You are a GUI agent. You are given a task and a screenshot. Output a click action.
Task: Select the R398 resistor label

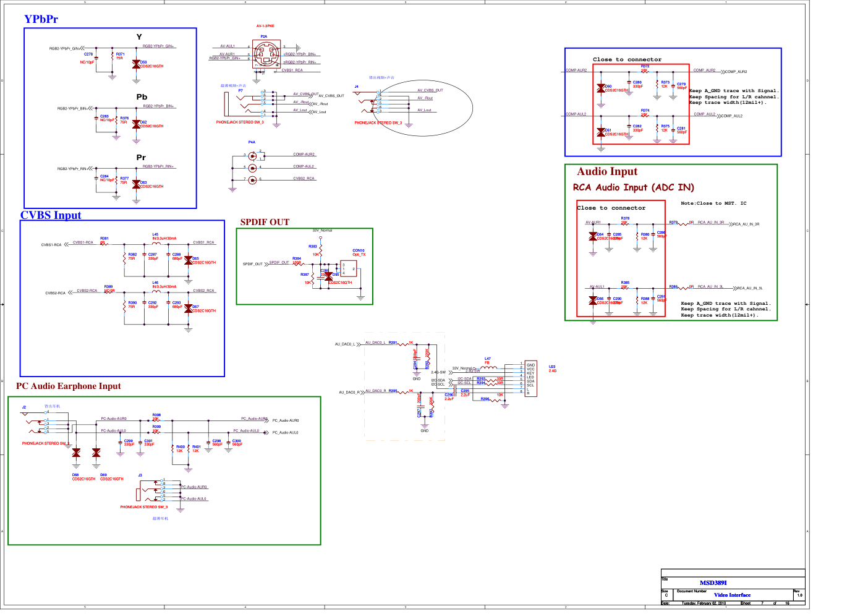[x=156, y=417]
